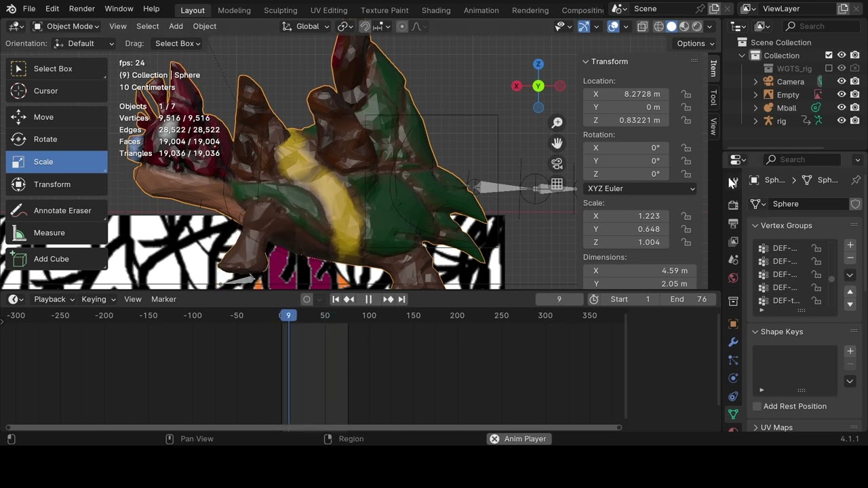
Task: Open the Modifiers wrench properties tab
Action: (x=733, y=342)
